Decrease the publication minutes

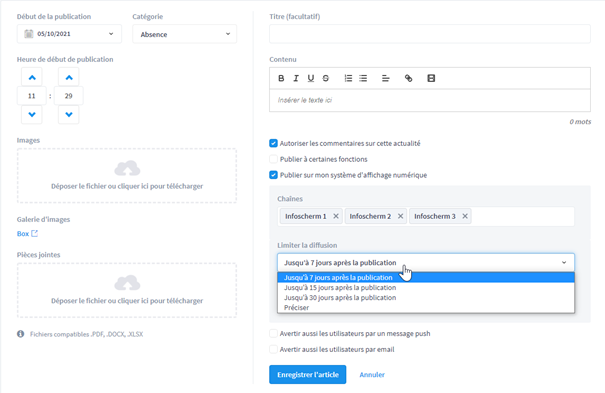tap(69, 114)
